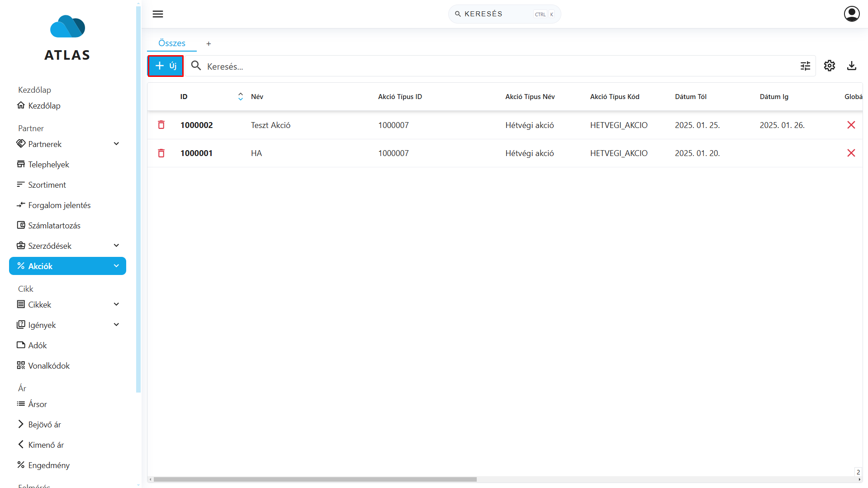Click the ATLAS cloud logo
868x488 pixels.
67,28
